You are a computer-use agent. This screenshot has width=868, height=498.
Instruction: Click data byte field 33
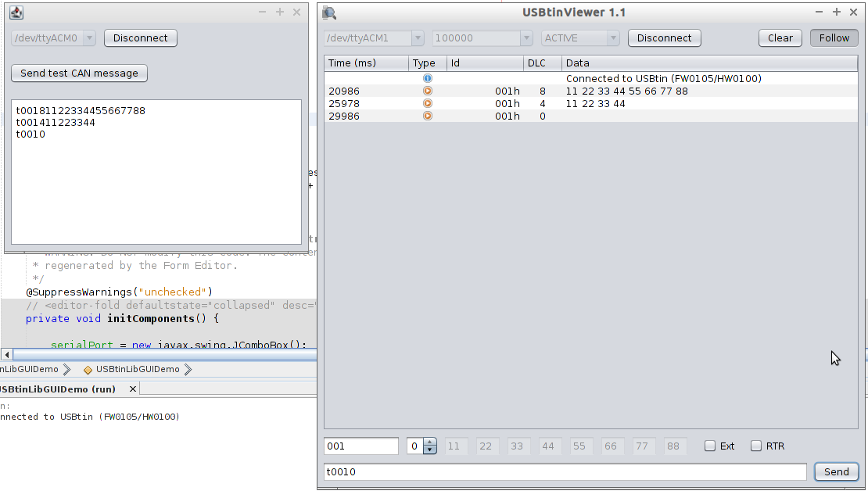[518, 446]
